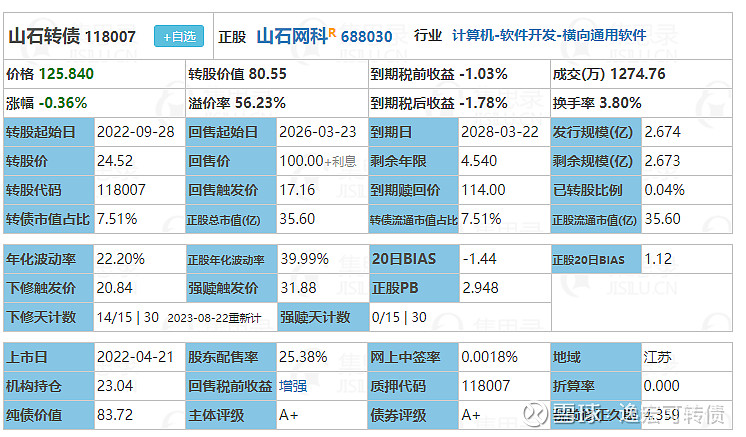Click the 增强 link beside 回售税前收益

293,386
